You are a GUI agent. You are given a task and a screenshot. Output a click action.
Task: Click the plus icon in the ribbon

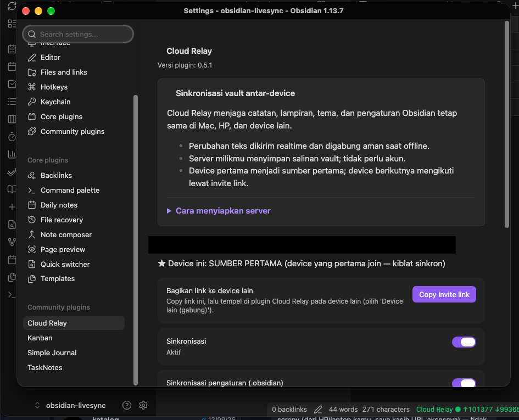click(12, 207)
